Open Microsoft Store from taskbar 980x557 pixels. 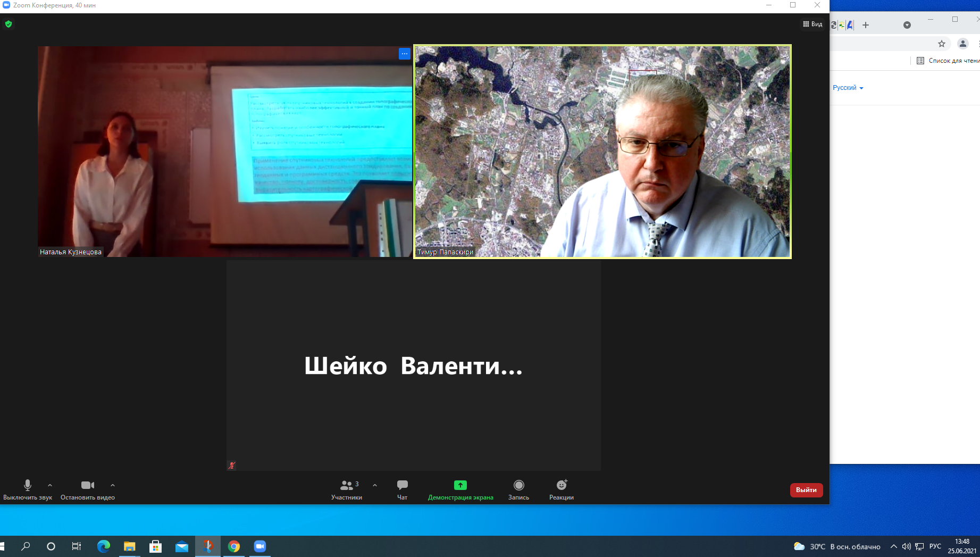156,546
